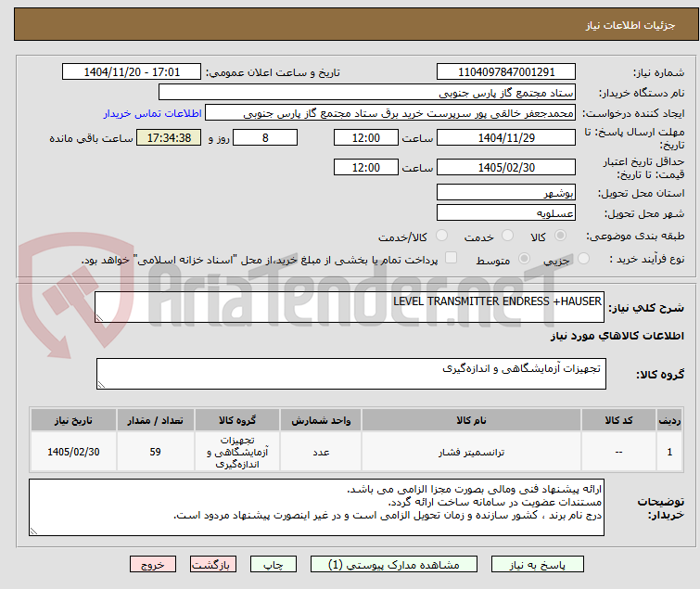Click the need date cell 1405/02/30

pos(73,452)
